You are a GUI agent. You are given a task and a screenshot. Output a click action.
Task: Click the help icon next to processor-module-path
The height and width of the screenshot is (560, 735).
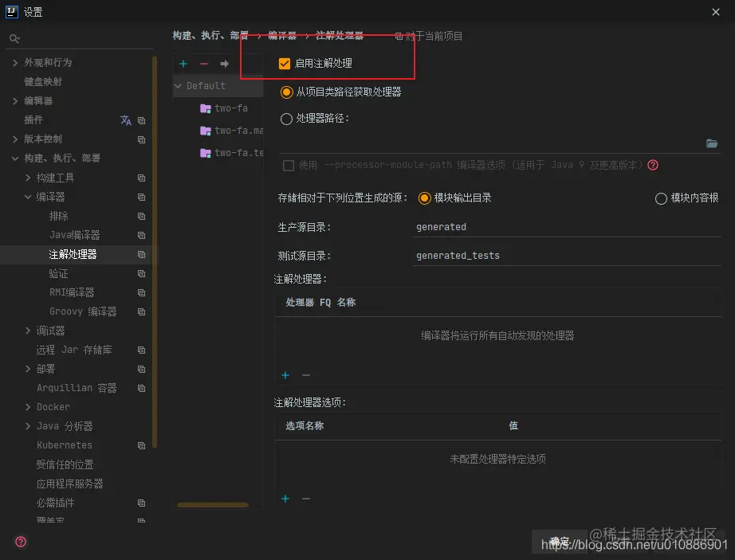pyautogui.click(x=652, y=165)
